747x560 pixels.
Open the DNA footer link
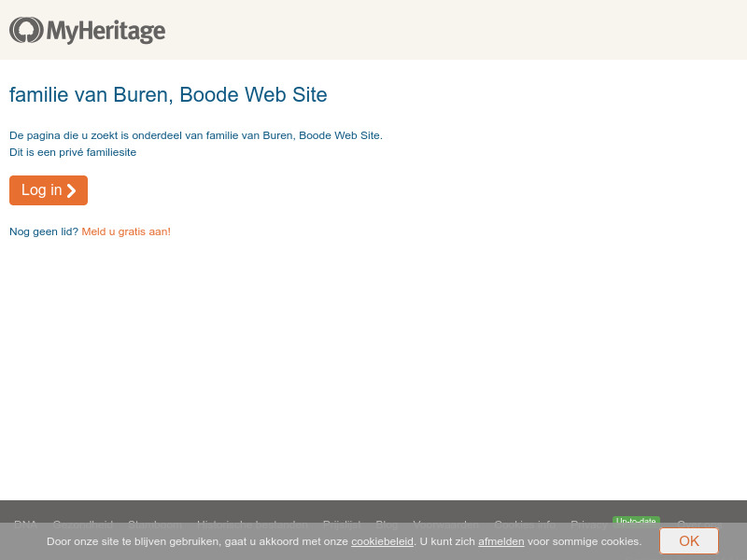click(25, 525)
